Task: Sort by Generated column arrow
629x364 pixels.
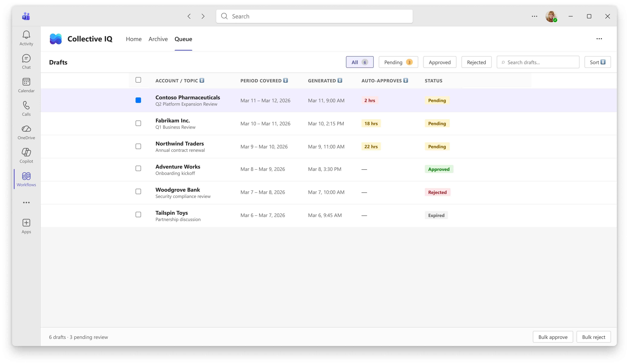Action: [340, 80]
